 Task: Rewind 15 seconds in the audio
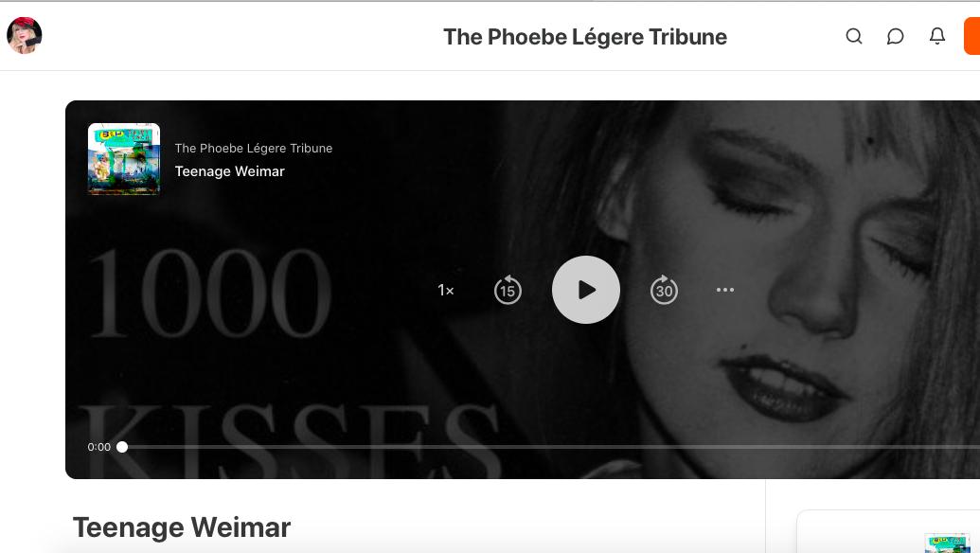pyautogui.click(x=508, y=290)
